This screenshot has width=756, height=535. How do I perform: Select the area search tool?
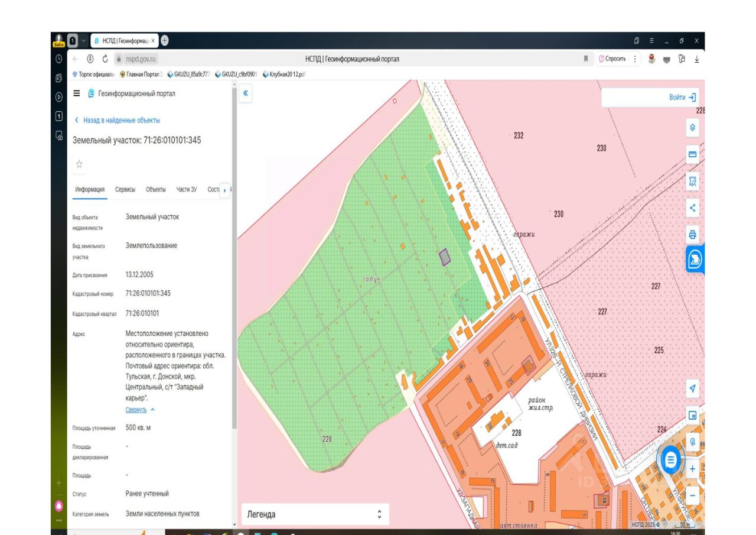point(693,181)
